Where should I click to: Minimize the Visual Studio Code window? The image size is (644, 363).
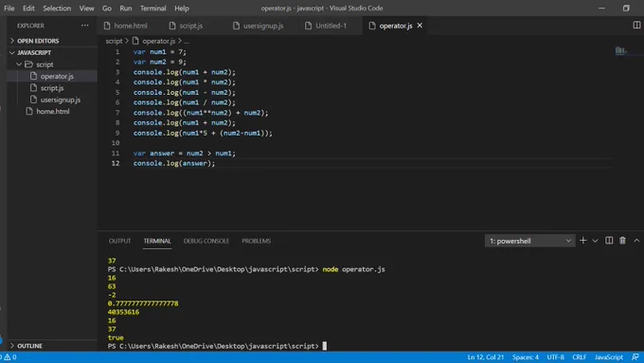click(601, 9)
